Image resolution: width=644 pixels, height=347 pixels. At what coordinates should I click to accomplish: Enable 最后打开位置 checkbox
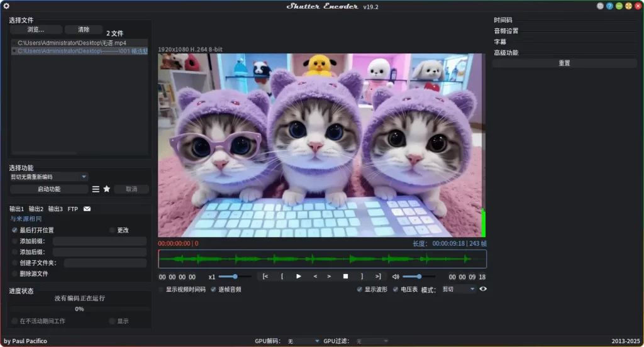(15, 230)
